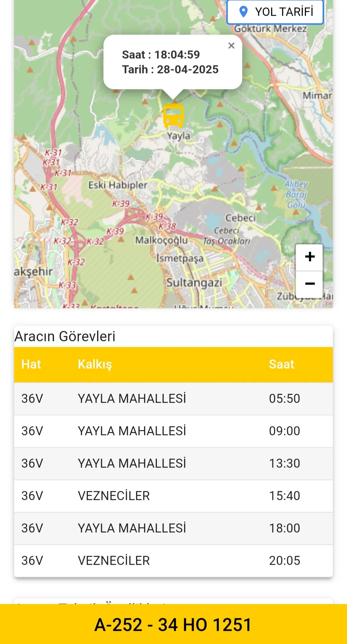Select the 18:00 Yayla Mahallesi trip row

(173, 528)
